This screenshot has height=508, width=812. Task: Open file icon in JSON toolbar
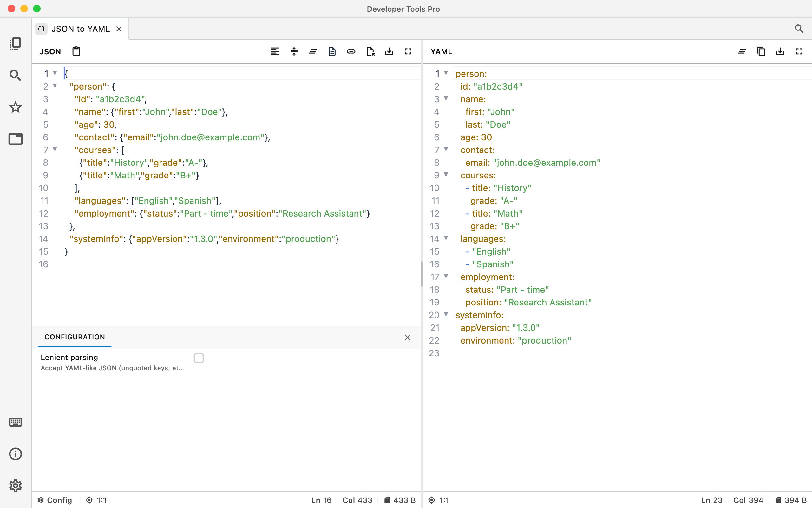[x=370, y=51]
